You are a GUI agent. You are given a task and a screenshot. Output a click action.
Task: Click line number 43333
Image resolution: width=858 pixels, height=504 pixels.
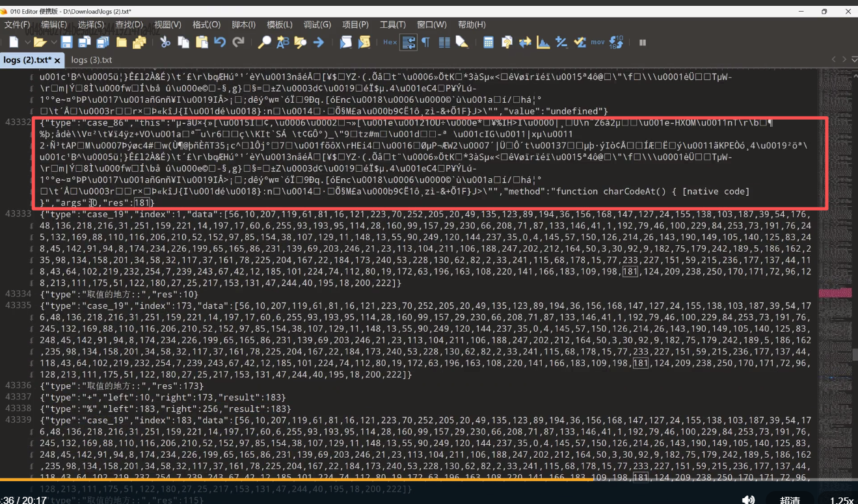[x=18, y=214]
